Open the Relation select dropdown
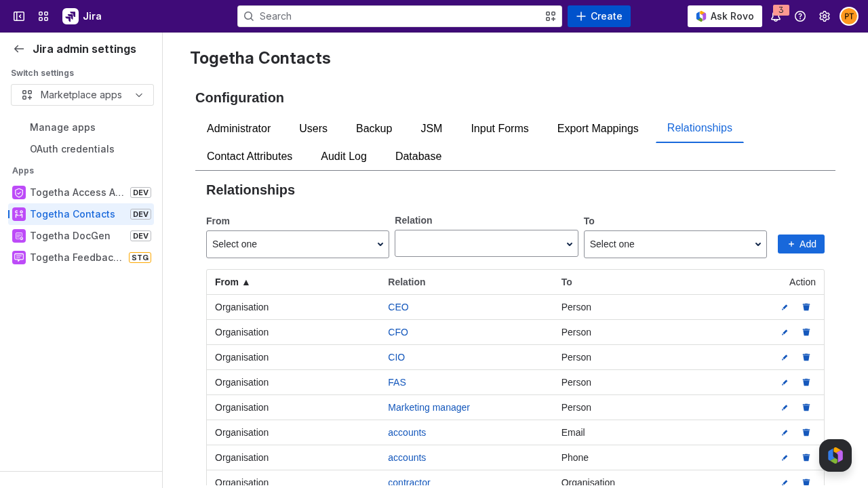The image size is (868, 488). pos(486,243)
